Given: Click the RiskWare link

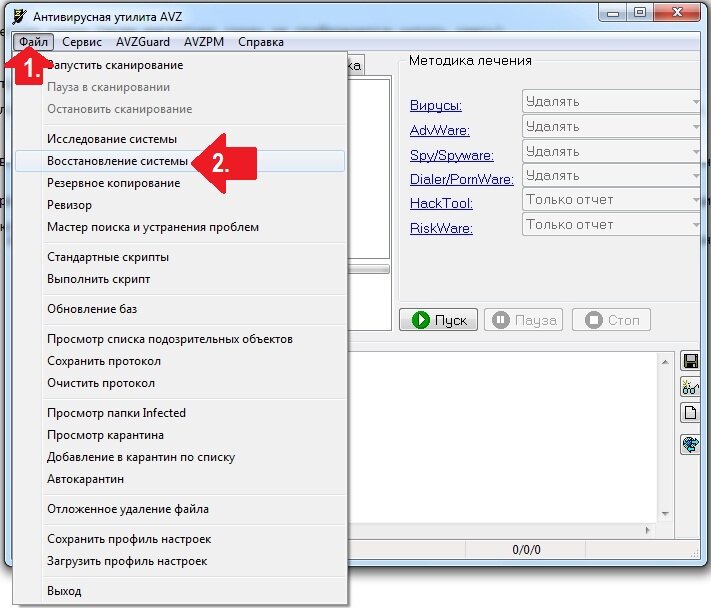Looking at the screenshot, I should (x=441, y=228).
